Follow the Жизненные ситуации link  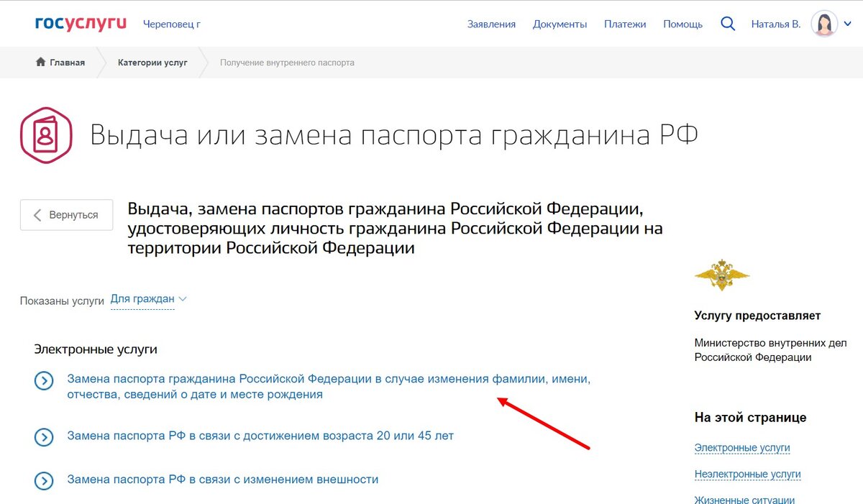coord(744,499)
